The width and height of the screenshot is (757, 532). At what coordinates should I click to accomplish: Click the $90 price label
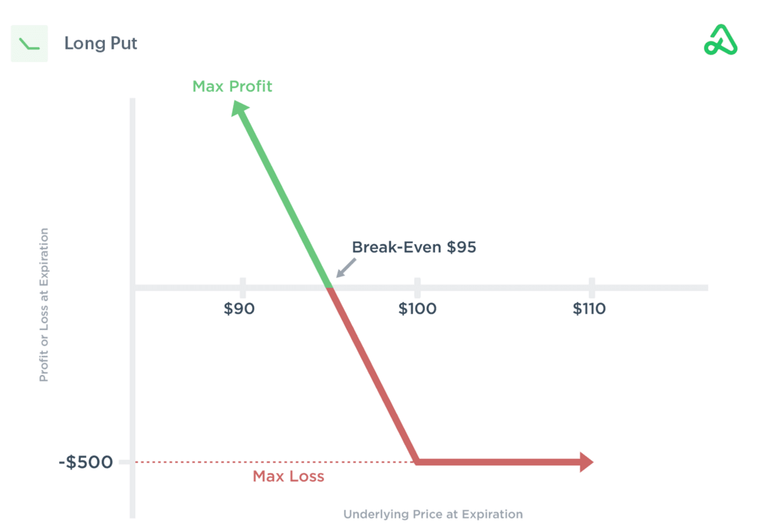(x=239, y=309)
